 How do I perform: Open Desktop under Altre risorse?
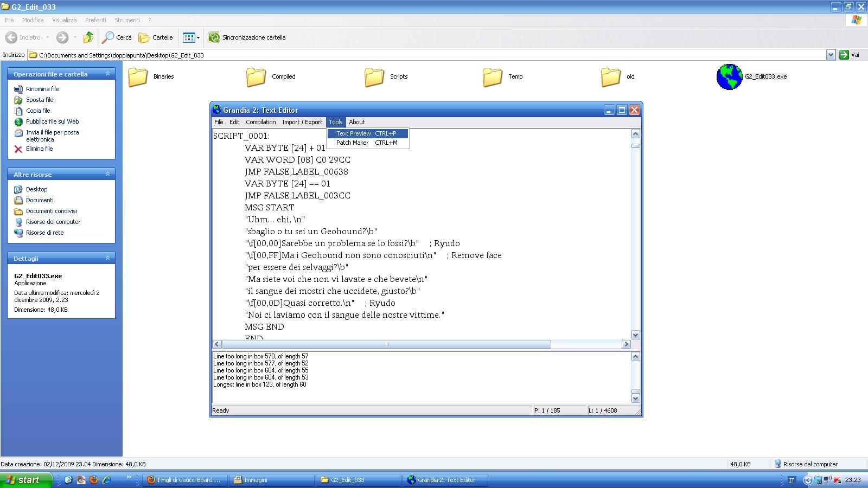[36, 189]
